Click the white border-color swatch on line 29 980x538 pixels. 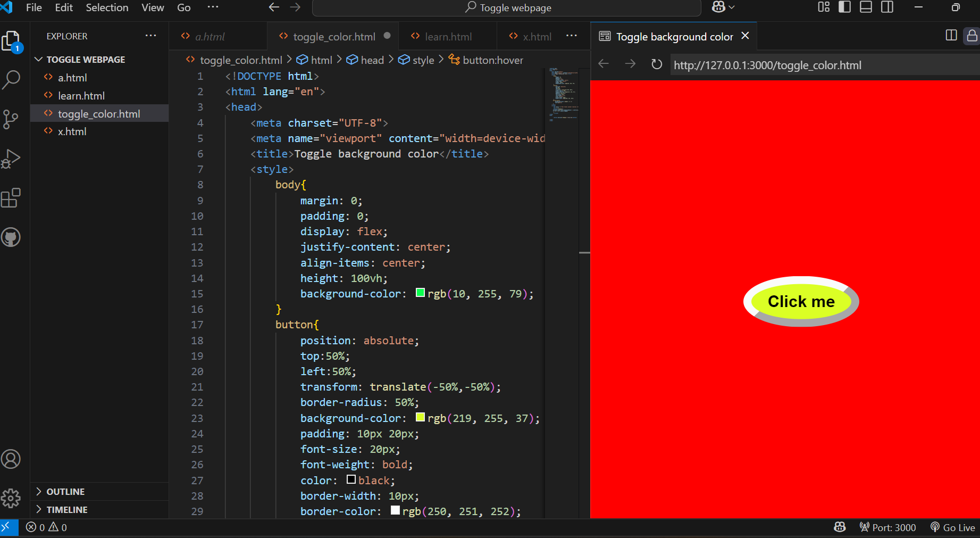point(395,510)
